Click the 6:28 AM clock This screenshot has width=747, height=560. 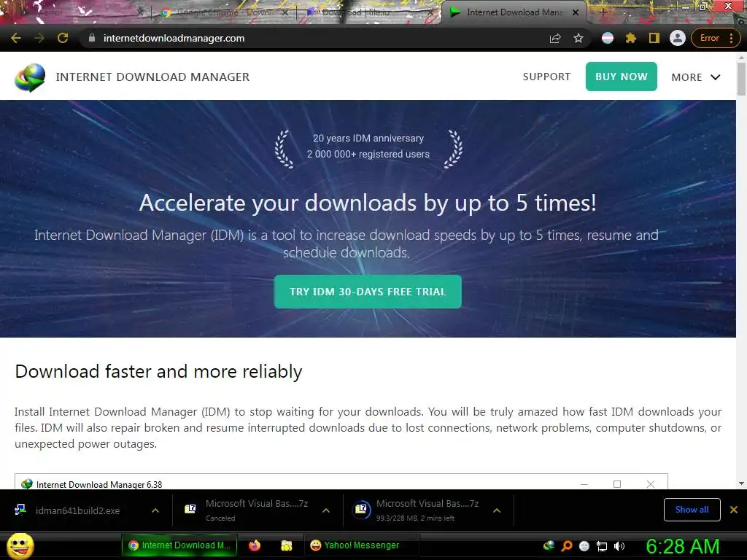pyautogui.click(x=682, y=546)
